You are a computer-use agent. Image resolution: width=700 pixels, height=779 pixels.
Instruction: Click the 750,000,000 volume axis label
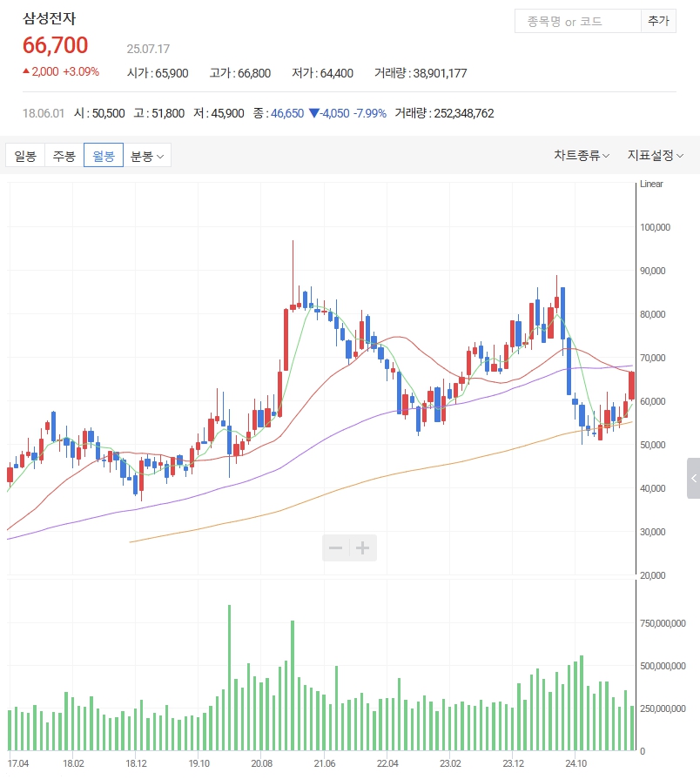tap(663, 623)
